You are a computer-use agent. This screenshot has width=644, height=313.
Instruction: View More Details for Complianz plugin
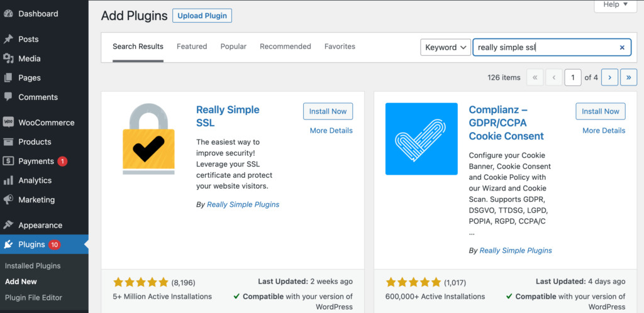point(604,131)
